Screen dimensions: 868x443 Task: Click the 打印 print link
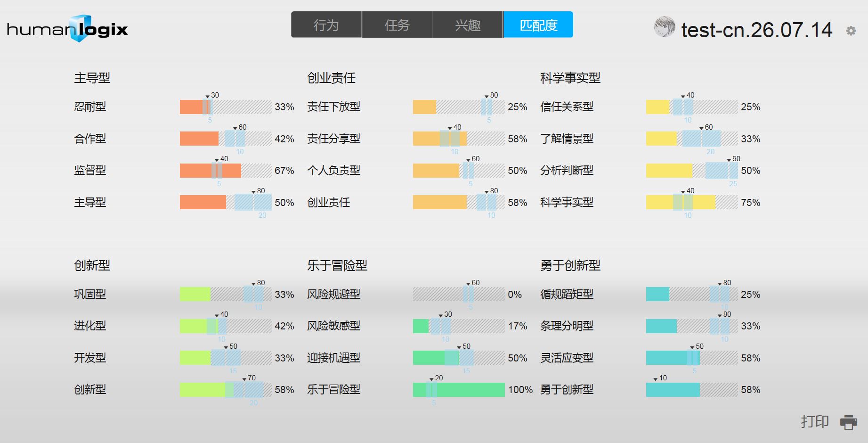tap(815, 421)
